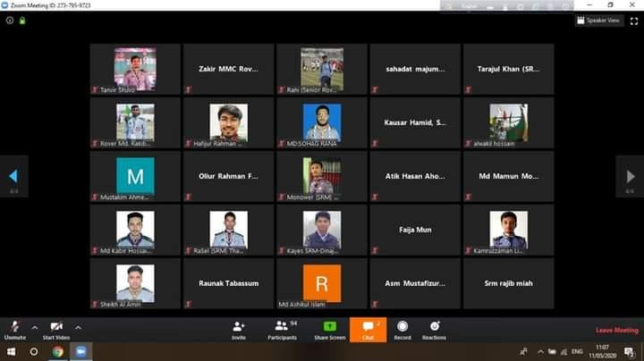
Task: Click the red Leave Meeting link
Action: (x=616, y=331)
